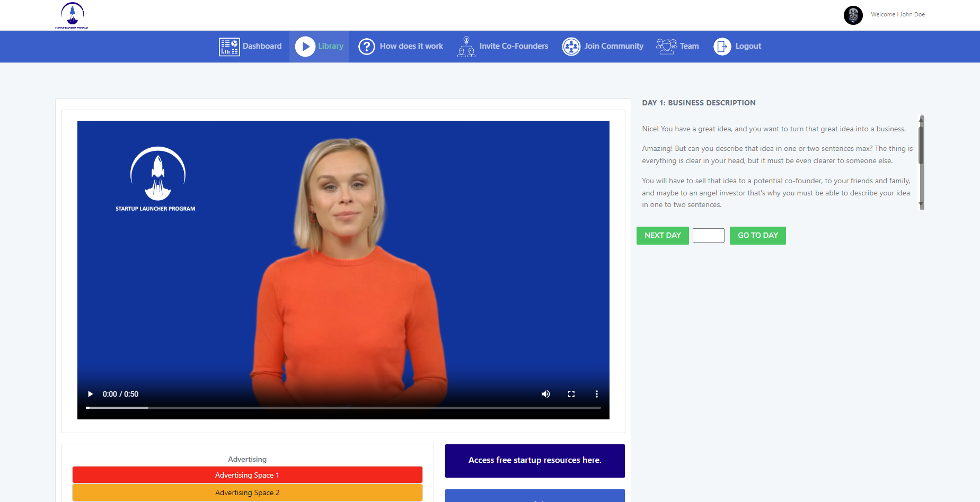Viewport: 980px width, 502px height.
Task: Click the Library play icon
Action: [305, 47]
